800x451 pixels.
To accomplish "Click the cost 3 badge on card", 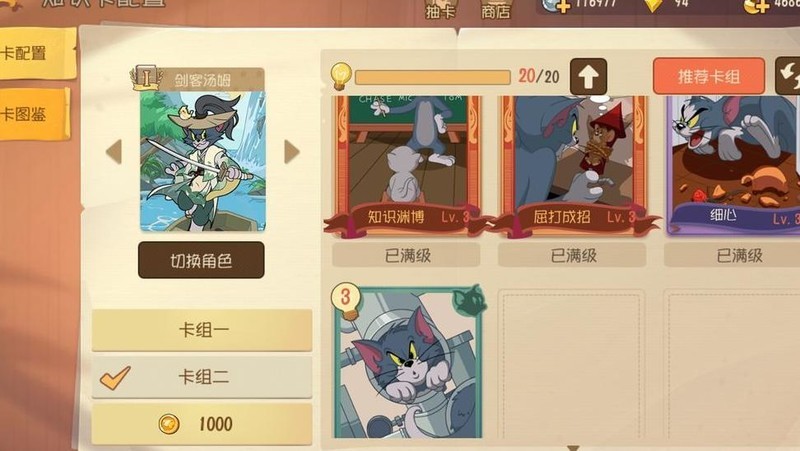I will 346,299.
